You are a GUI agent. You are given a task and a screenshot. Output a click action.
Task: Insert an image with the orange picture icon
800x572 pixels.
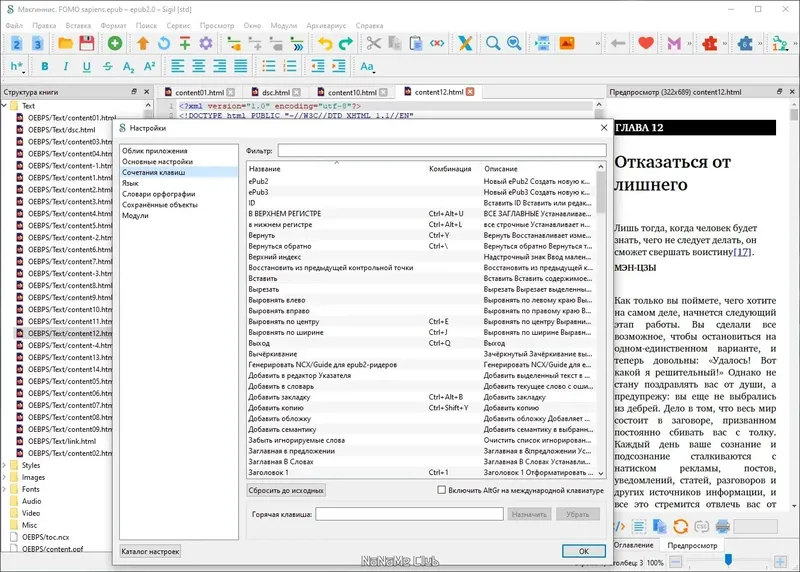(567, 44)
